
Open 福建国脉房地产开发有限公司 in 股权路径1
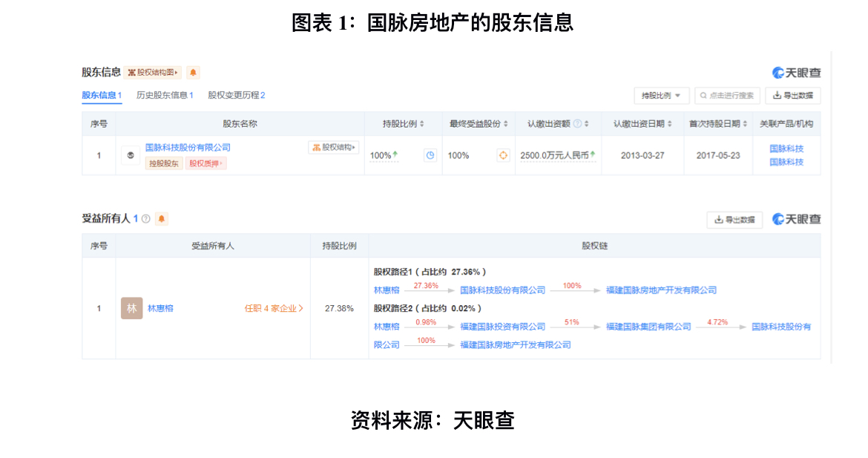pos(661,290)
